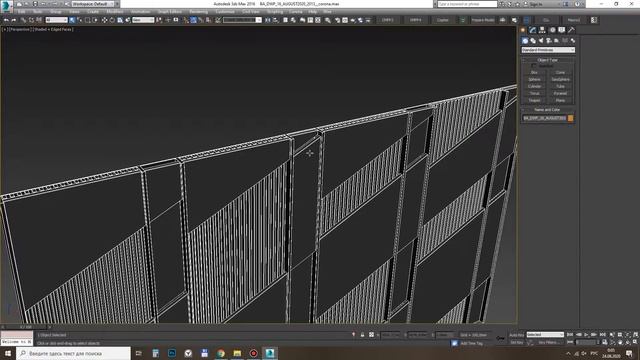Open the Create menu

tap(93, 12)
